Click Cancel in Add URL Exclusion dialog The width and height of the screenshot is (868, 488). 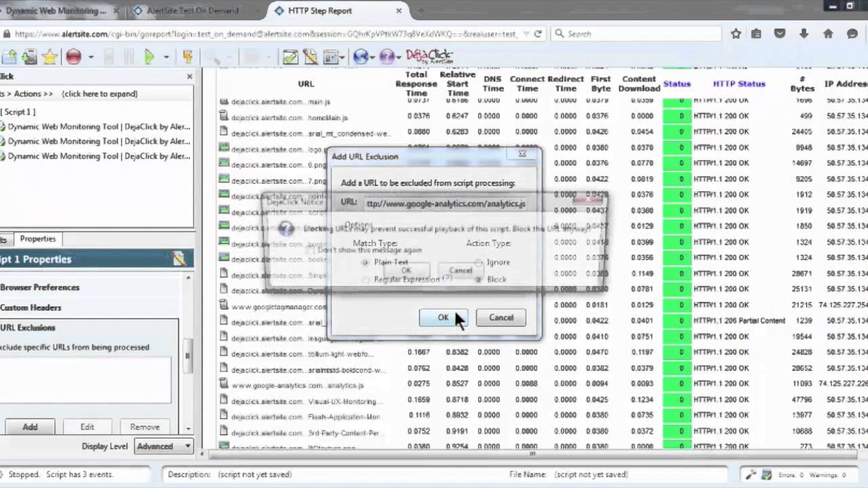coord(501,318)
